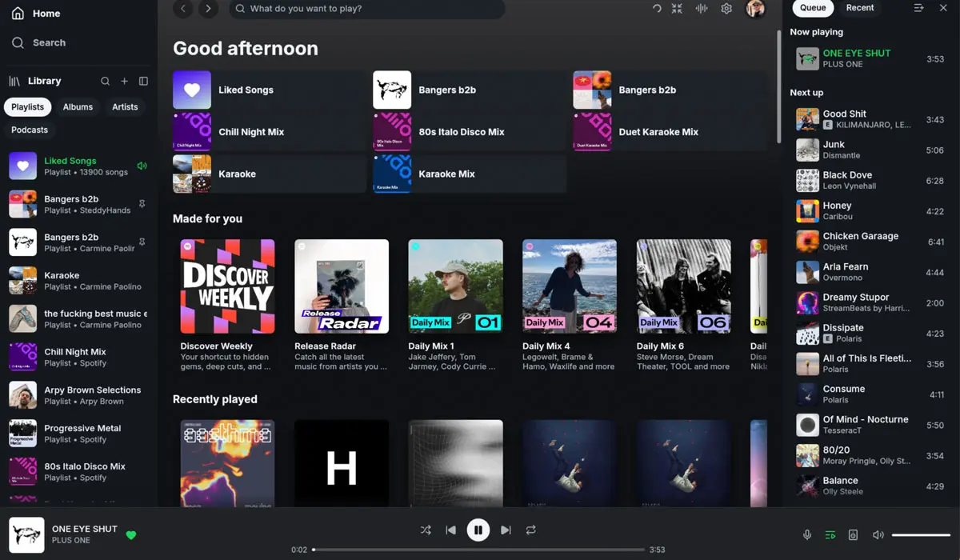This screenshot has width=960, height=560.
Task: Open the Daily Mix 6 card
Action: click(684, 305)
